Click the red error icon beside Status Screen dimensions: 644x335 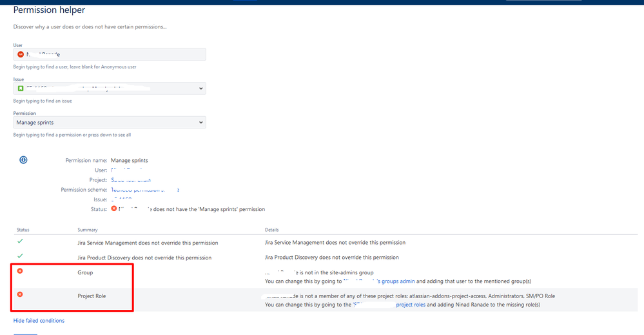114,208
